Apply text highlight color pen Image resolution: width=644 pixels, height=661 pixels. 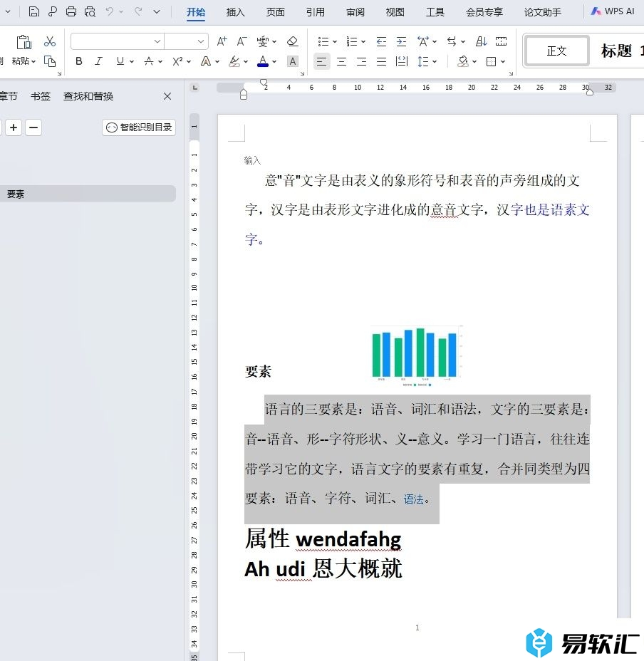click(x=234, y=61)
